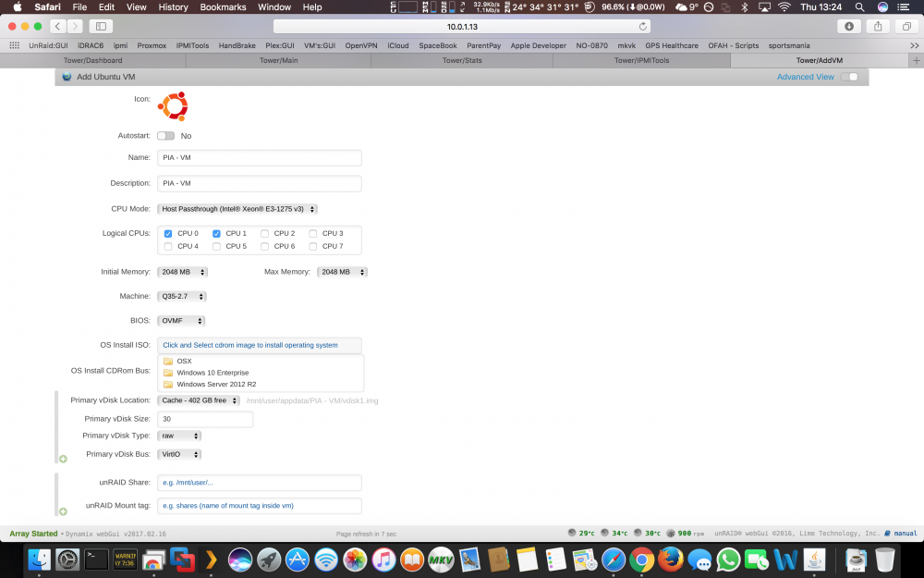Reload the page in address bar
Image resolution: width=924 pixels, height=578 pixels.
[643, 26]
